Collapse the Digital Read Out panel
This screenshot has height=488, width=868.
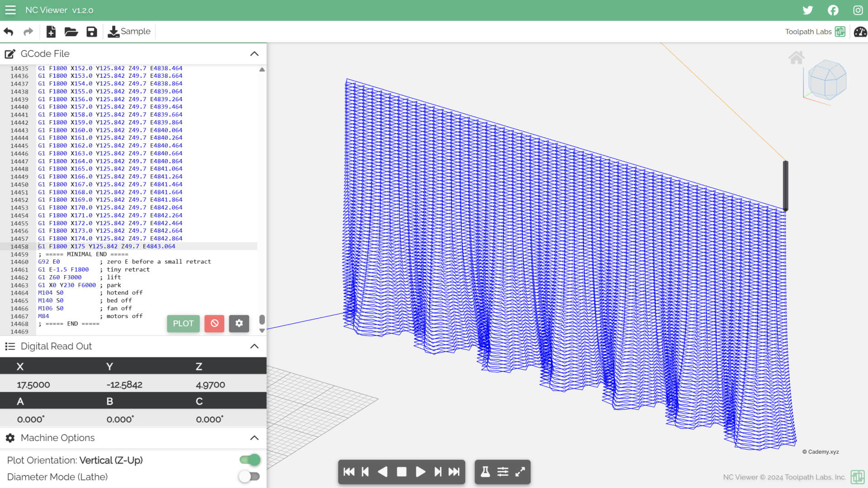click(x=255, y=346)
